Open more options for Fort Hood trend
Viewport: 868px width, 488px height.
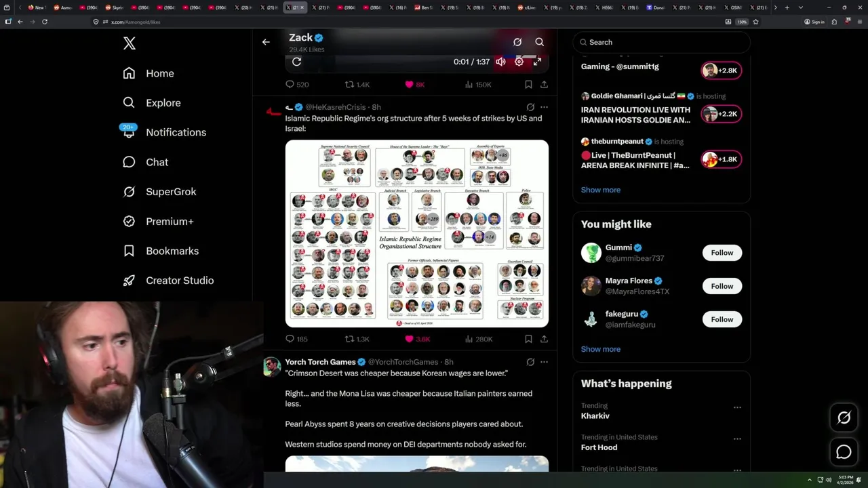[737, 439]
